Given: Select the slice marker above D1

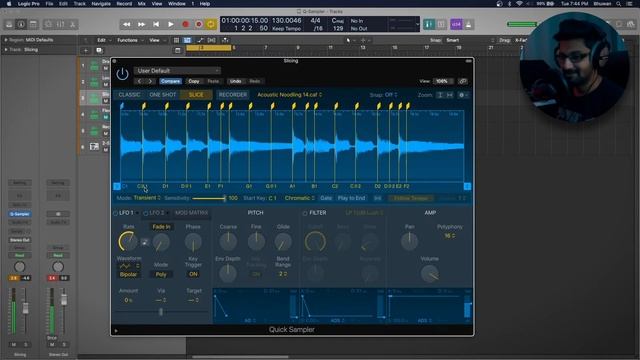Looking at the screenshot, I should click(x=167, y=106).
